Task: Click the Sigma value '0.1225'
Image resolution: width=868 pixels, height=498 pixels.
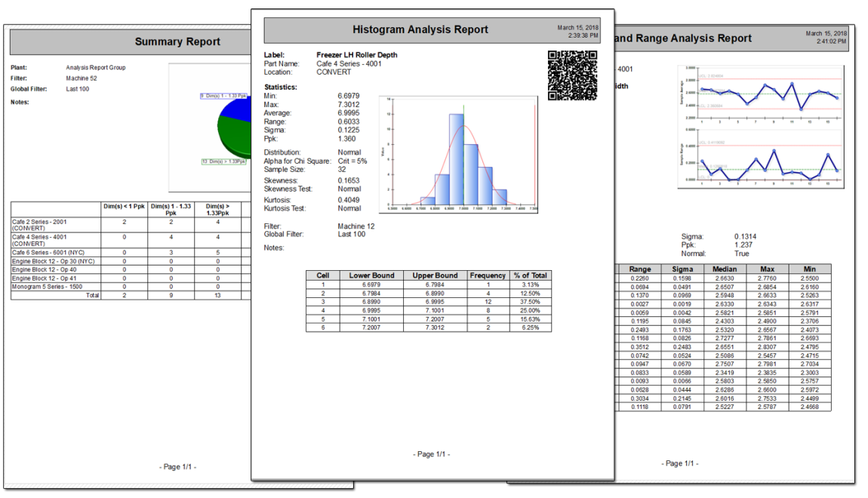Action: pos(348,130)
